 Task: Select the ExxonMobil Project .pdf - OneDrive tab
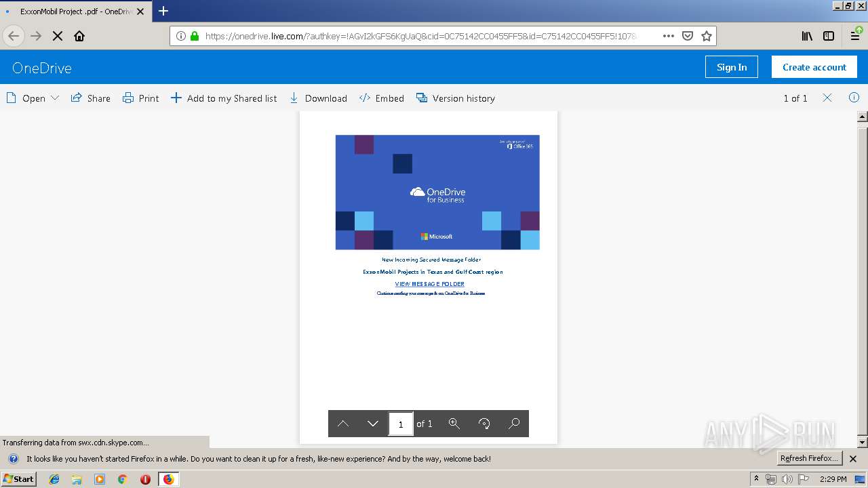[75, 12]
